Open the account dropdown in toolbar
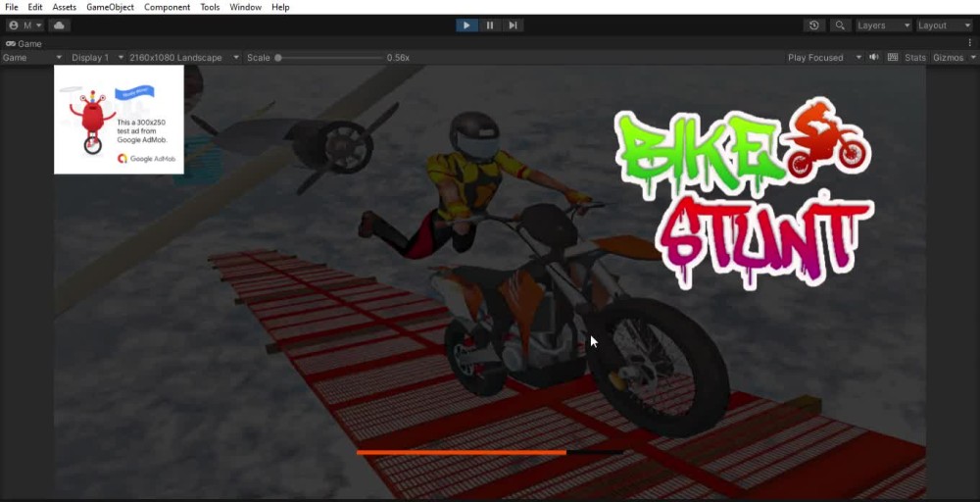 tap(25, 25)
